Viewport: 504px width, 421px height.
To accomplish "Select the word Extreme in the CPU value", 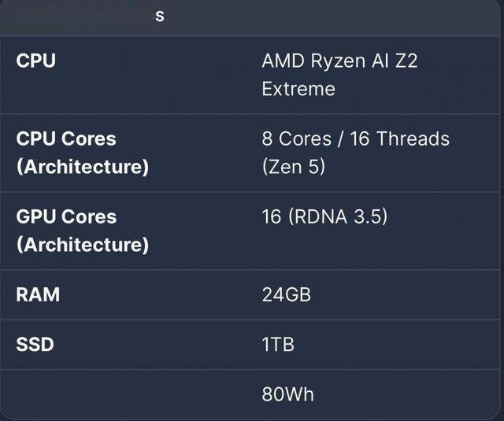I will tap(298, 89).
